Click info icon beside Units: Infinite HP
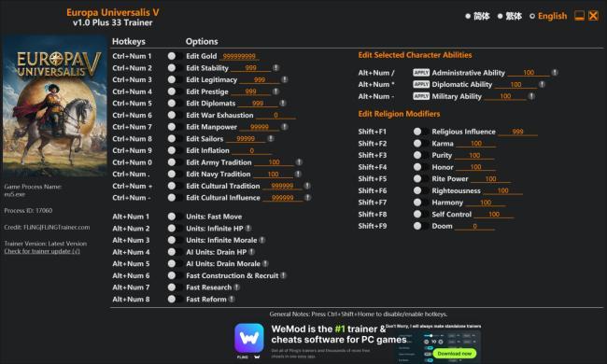 (x=248, y=229)
